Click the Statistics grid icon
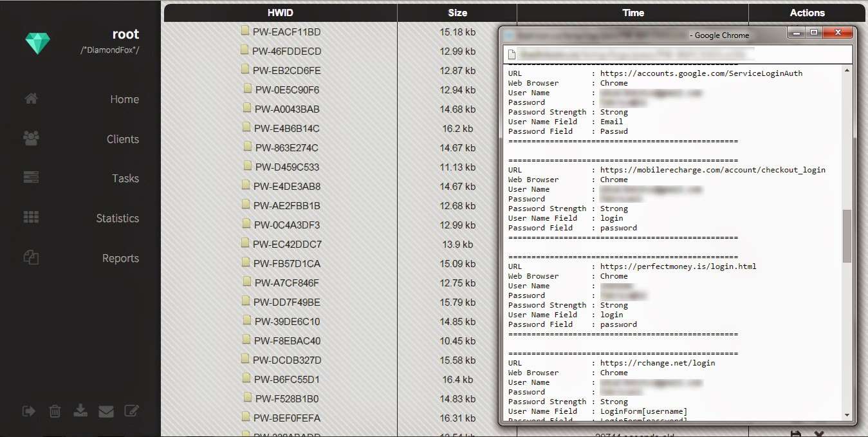The width and height of the screenshot is (868, 437). coord(31,217)
